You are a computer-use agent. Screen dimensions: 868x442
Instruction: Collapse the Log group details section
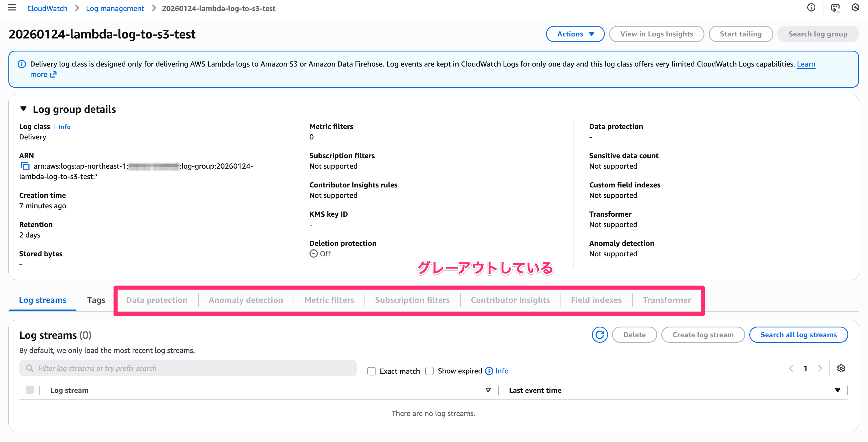pos(23,109)
